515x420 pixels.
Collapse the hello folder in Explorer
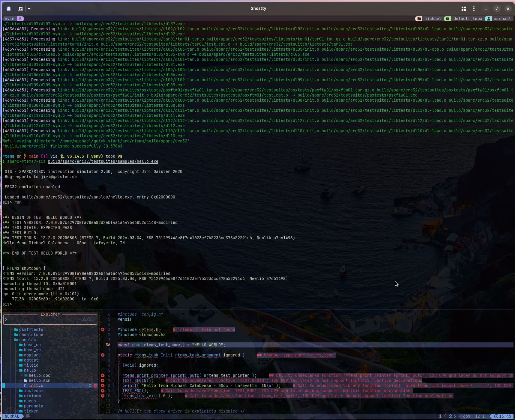30,370
